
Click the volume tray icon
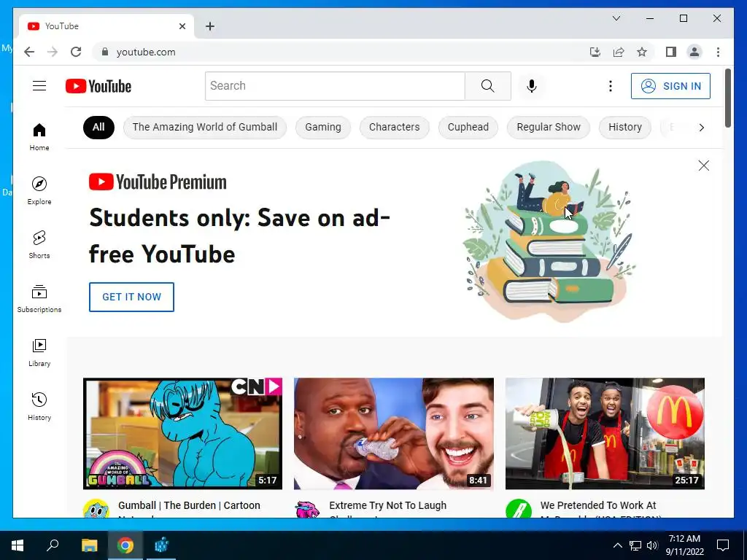[x=652, y=545]
